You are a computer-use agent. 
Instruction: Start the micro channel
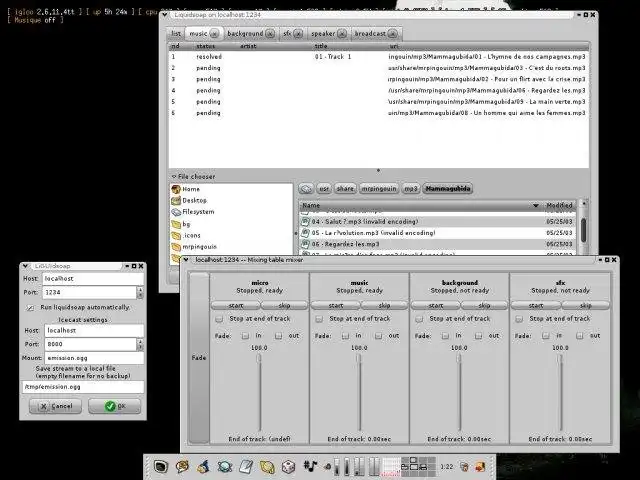(236, 305)
